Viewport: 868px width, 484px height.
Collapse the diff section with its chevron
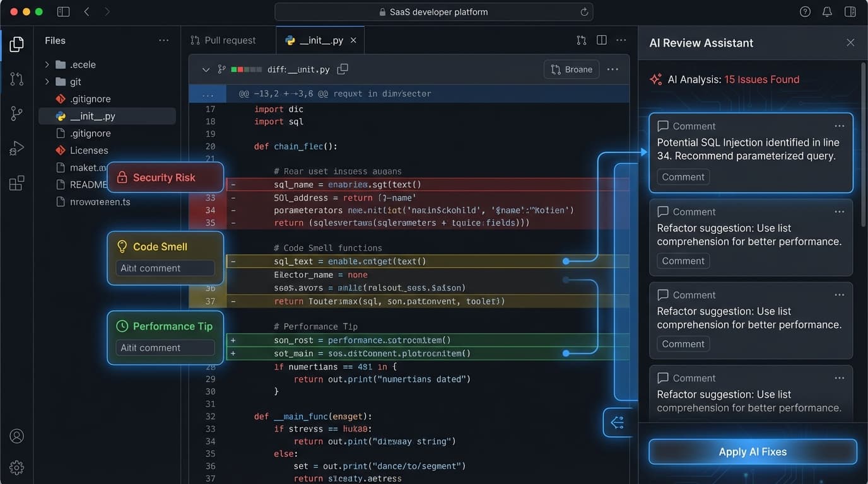coord(205,70)
